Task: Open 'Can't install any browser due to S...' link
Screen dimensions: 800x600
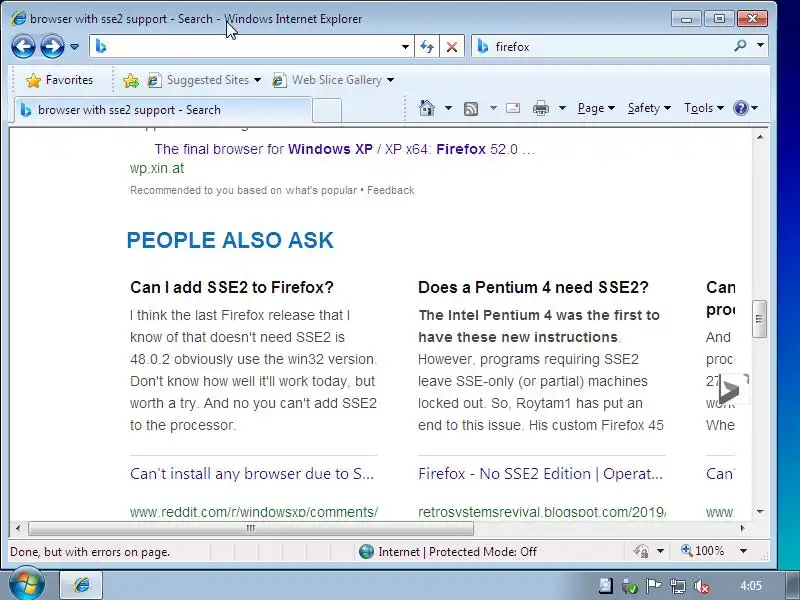Action: [x=252, y=474]
